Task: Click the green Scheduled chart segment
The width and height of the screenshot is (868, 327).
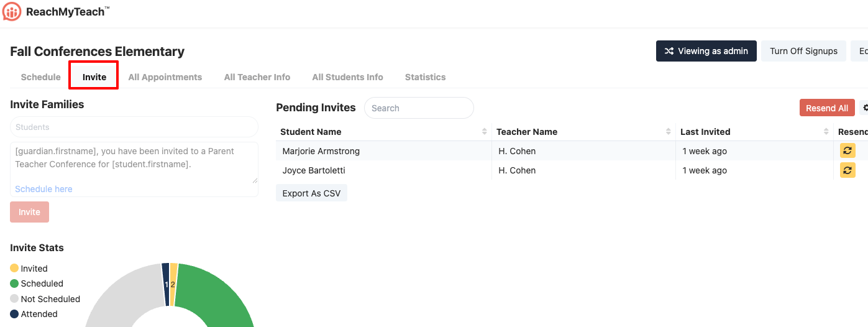Action: coord(217,292)
